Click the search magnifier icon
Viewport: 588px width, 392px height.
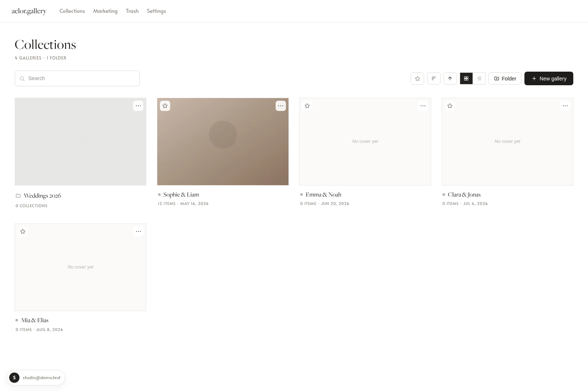click(x=22, y=79)
